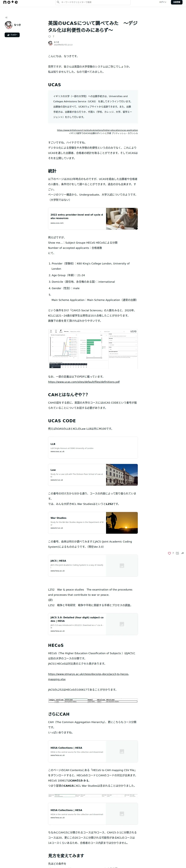Enlarge the JACS to HECoS mapping table image
This screenshot has height=868, width=186.
[x=93, y=700]
